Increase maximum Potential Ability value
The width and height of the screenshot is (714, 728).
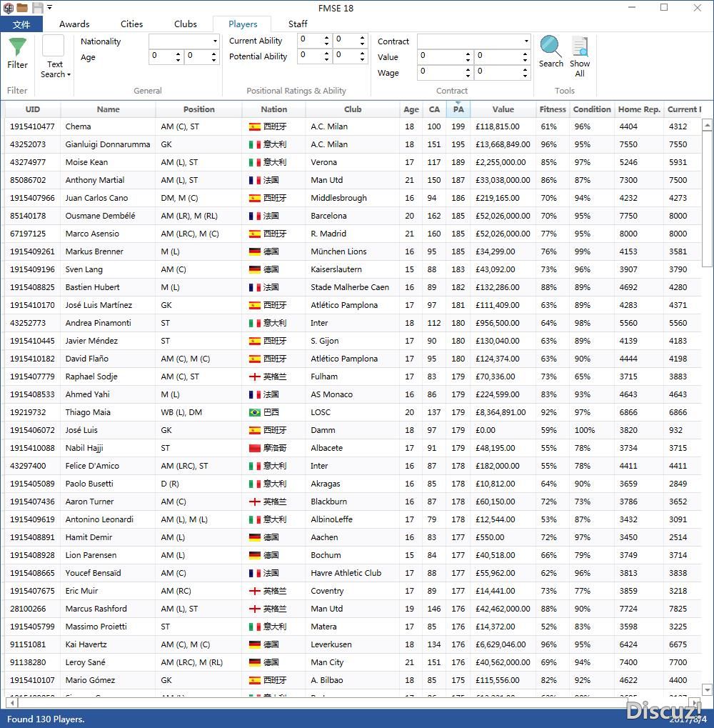tap(362, 54)
